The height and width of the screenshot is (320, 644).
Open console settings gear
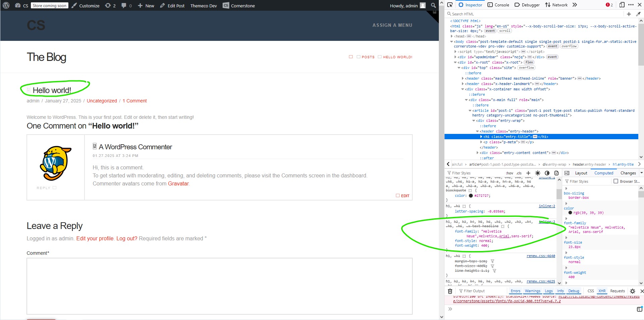pyautogui.click(x=633, y=291)
